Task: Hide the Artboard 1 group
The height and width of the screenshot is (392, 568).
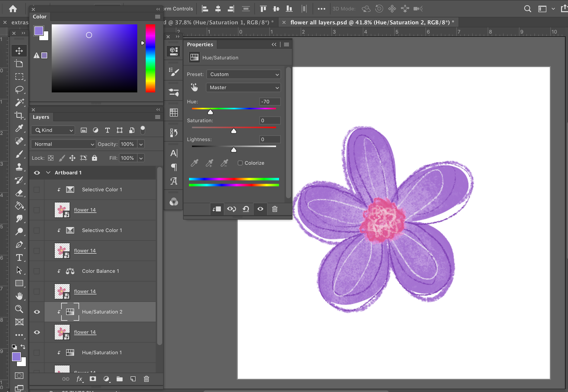Action: tap(37, 173)
